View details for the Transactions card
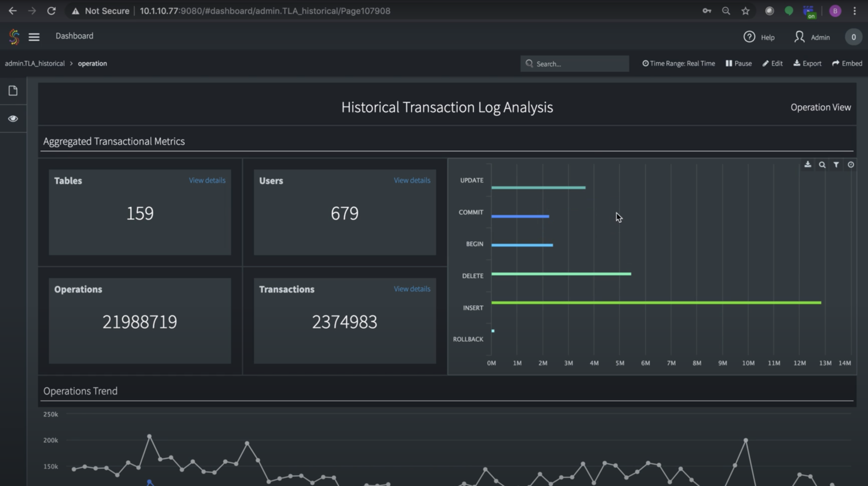The image size is (868, 486). [412, 289]
